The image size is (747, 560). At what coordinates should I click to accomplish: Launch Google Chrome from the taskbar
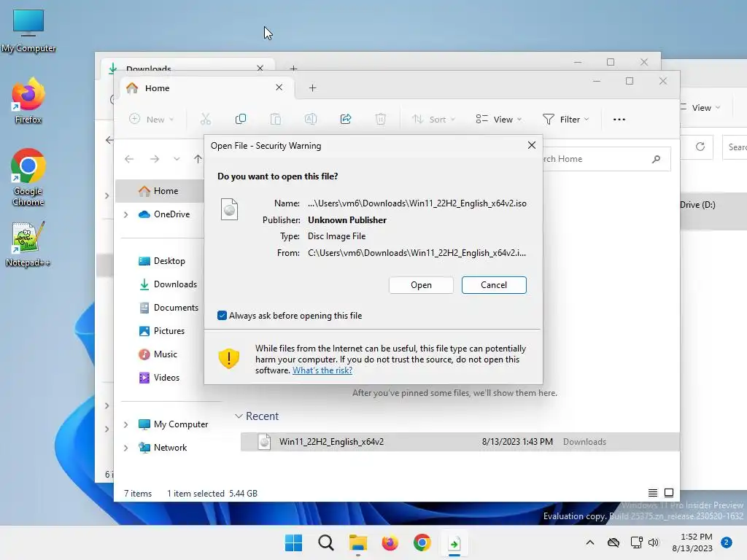pyautogui.click(x=422, y=542)
